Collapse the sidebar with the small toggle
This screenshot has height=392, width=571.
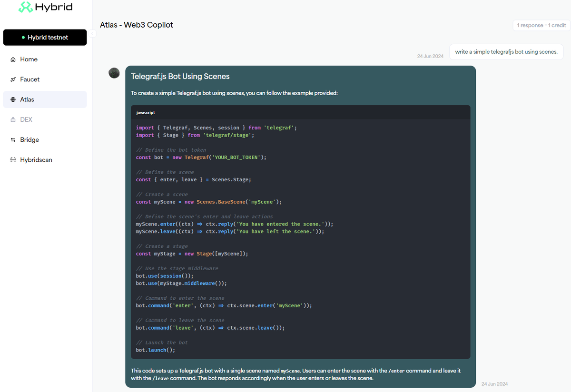[93, 33]
